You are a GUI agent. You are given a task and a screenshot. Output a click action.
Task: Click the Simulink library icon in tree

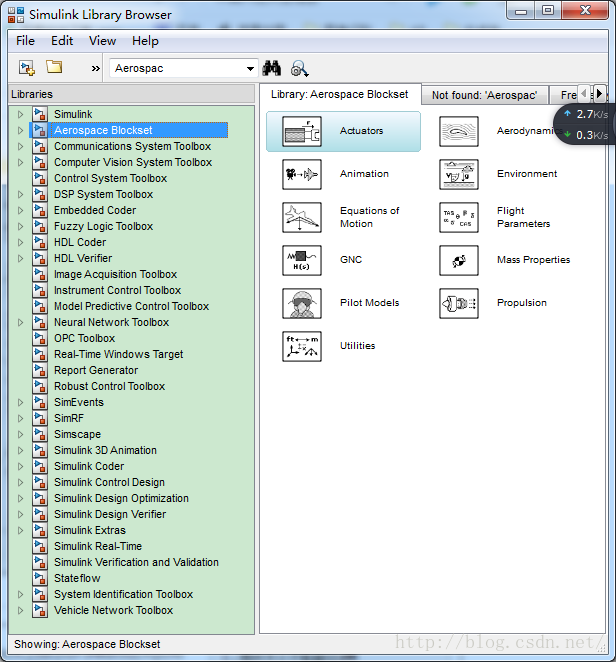pyautogui.click(x=40, y=114)
